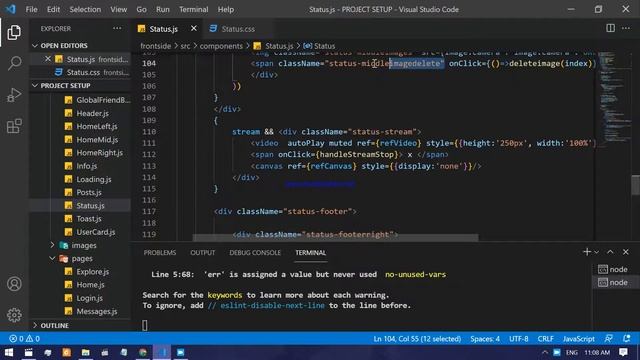This screenshot has height=360, width=640.
Task: Select the second node terminal
Action: [x=613, y=282]
